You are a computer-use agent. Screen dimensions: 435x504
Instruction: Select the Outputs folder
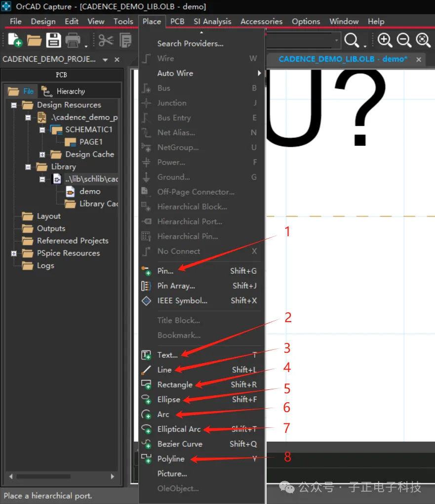click(x=51, y=229)
